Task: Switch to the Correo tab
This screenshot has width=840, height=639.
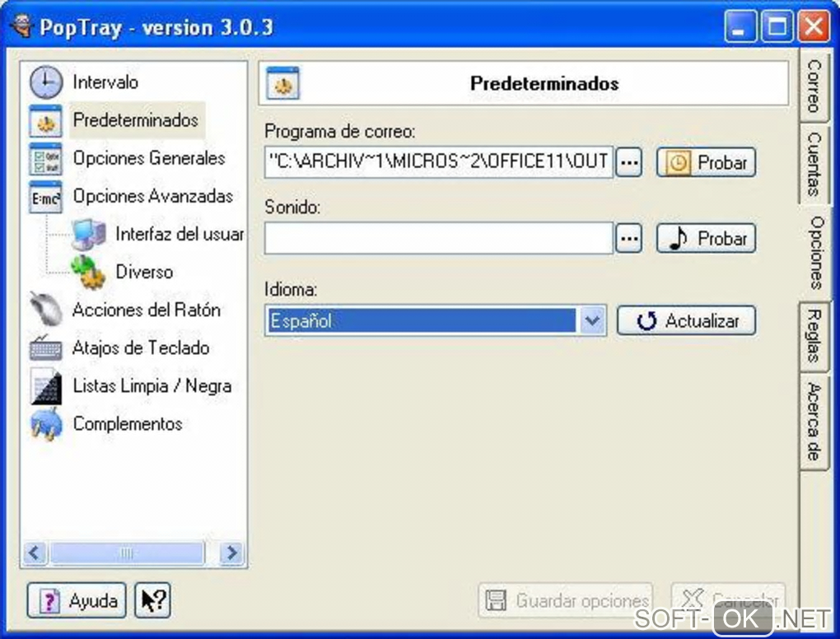Action: click(x=814, y=86)
